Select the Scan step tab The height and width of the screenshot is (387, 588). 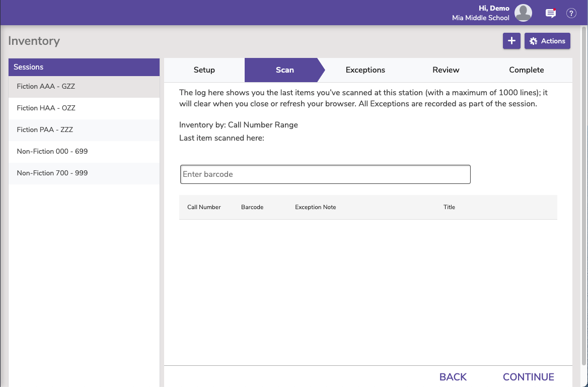point(284,70)
